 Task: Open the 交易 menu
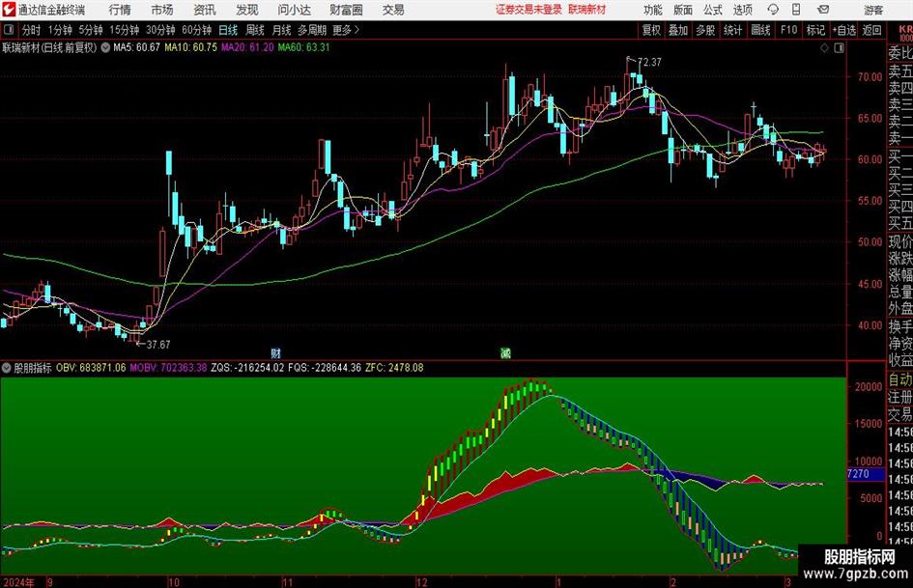click(x=393, y=10)
